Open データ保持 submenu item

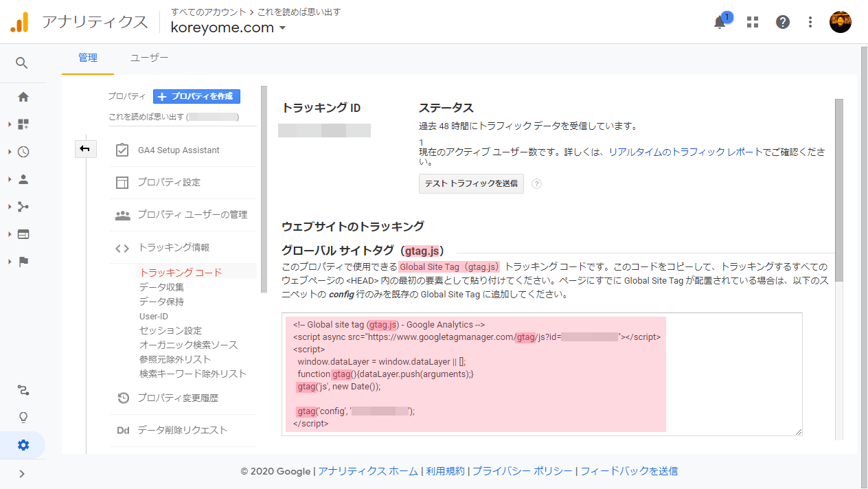(x=161, y=302)
